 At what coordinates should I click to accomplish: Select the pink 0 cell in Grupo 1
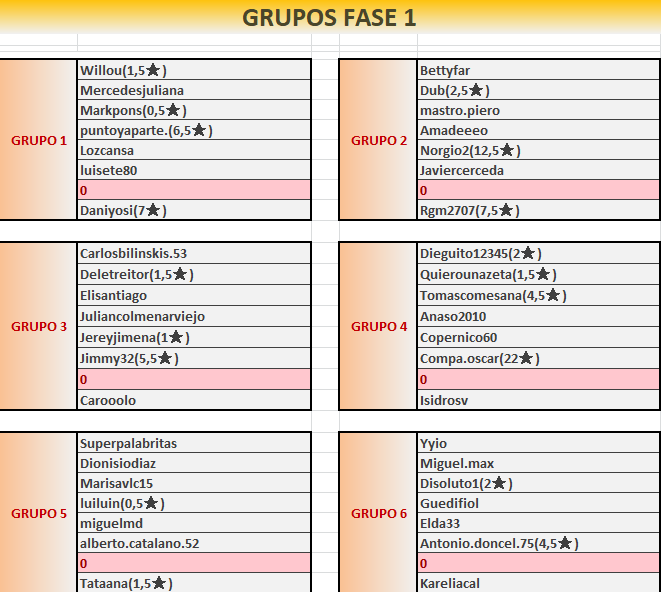pyautogui.click(x=194, y=190)
